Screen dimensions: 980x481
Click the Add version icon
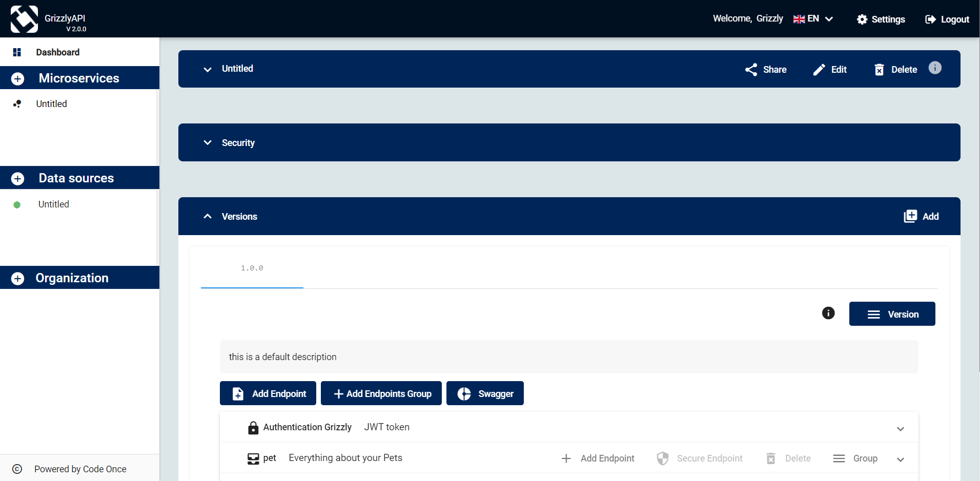tap(910, 216)
